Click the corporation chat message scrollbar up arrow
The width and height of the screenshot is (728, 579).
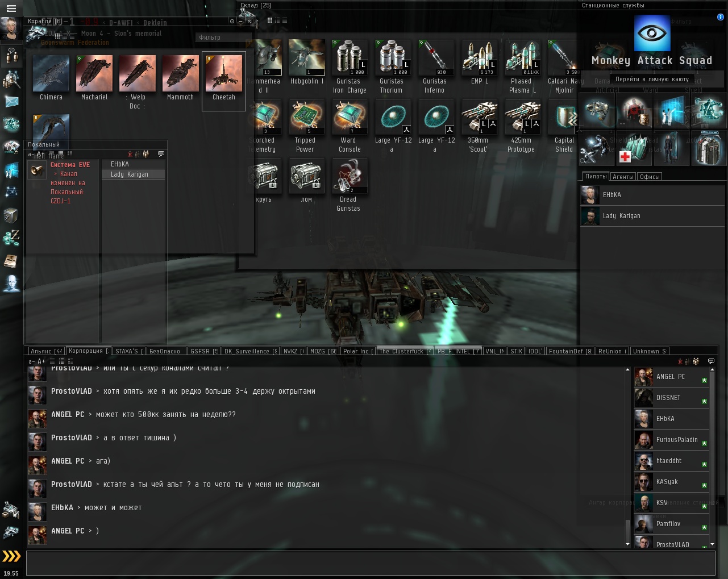click(x=628, y=370)
